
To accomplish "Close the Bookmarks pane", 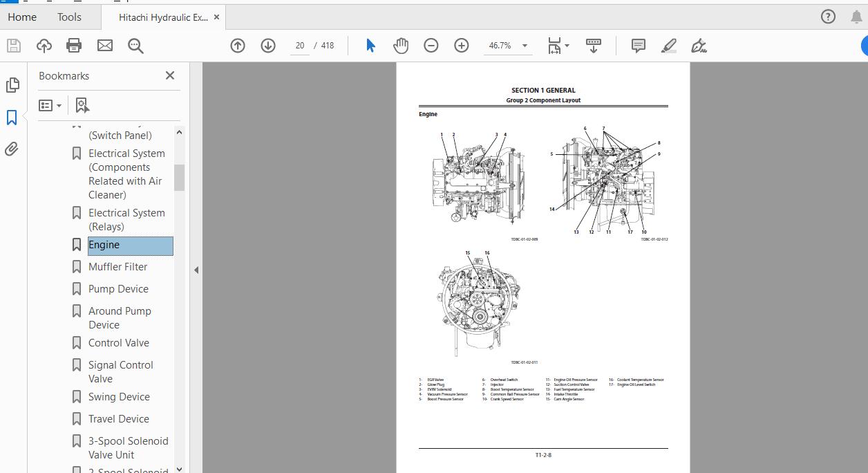I will [x=170, y=75].
